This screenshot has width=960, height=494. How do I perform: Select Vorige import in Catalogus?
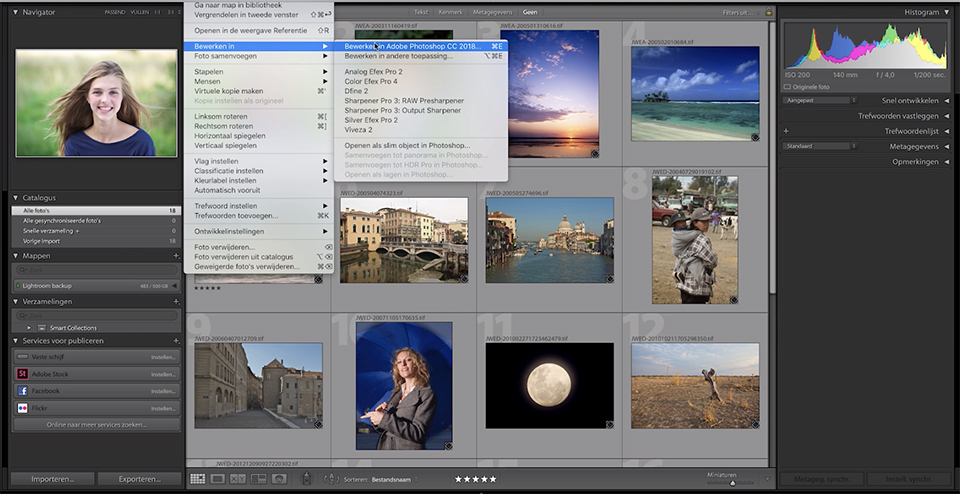(97, 241)
